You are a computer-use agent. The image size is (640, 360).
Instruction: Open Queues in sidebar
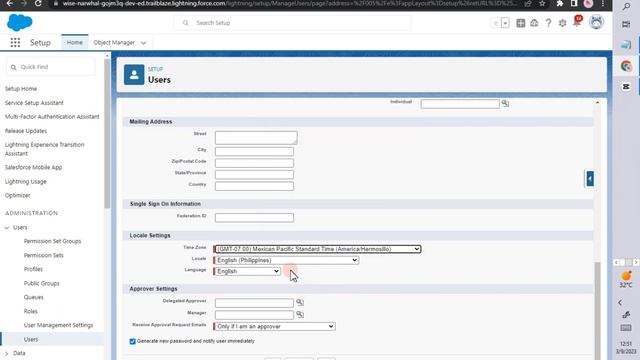click(x=33, y=297)
